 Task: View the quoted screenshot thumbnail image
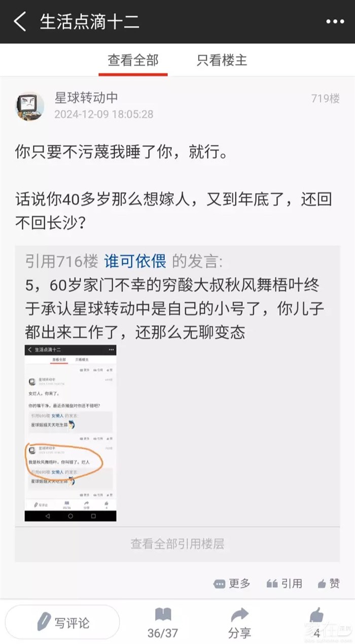click(x=70, y=433)
